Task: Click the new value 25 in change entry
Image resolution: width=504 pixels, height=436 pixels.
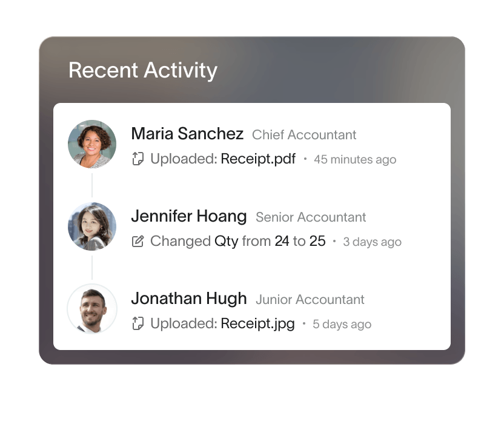Action: [x=317, y=241]
